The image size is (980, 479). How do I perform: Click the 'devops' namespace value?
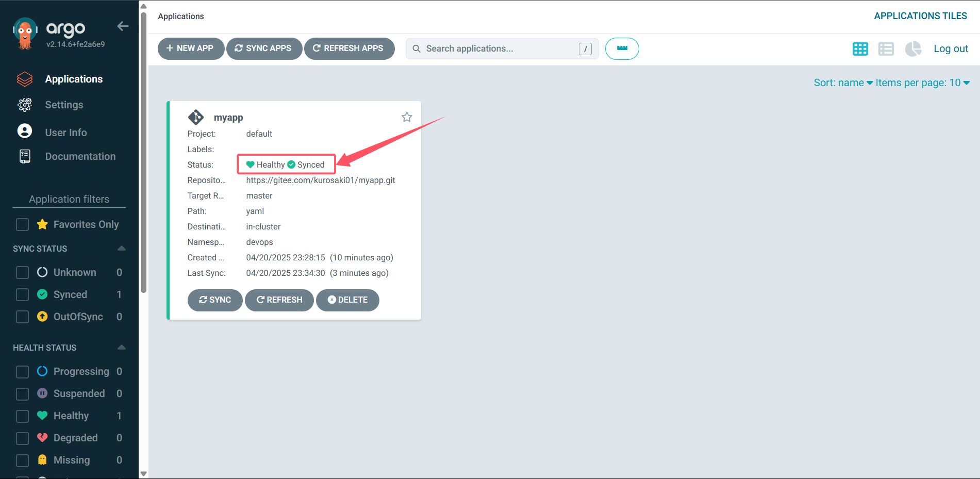pyautogui.click(x=259, y=242)
